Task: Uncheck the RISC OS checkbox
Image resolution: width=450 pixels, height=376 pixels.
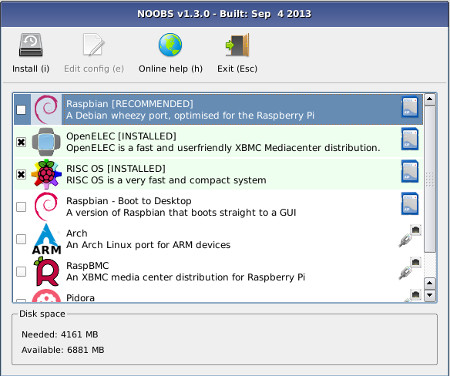Action: 21,174
